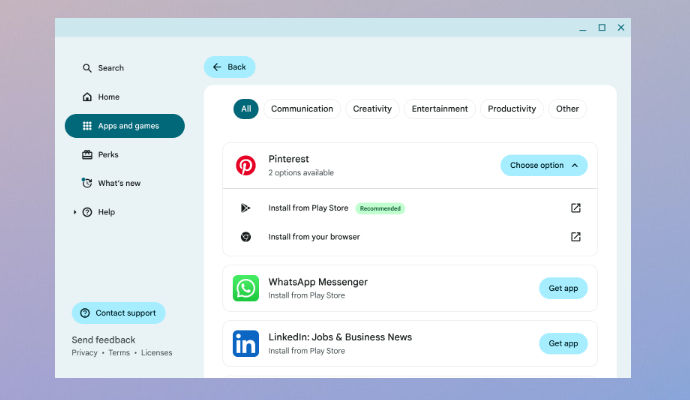Open external link for Install from your browser
Viewport: 690px width, 400px height.
[x=576, y=237]
